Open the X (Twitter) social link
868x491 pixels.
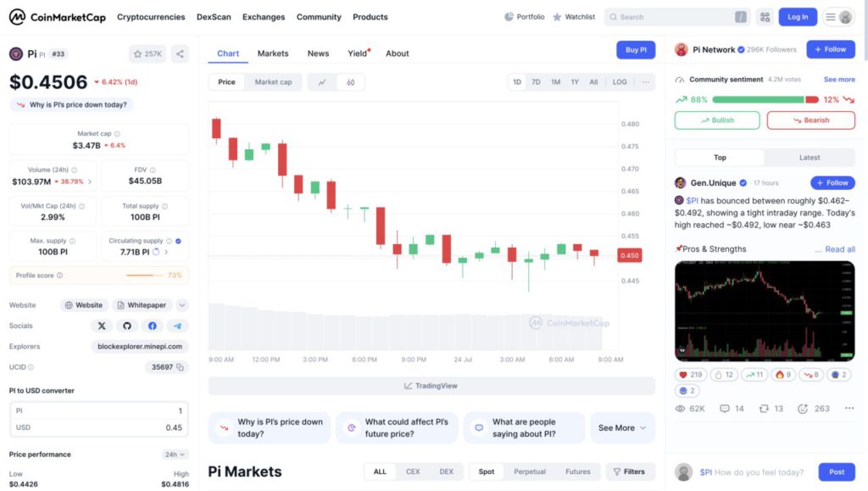tap(102, 326)
